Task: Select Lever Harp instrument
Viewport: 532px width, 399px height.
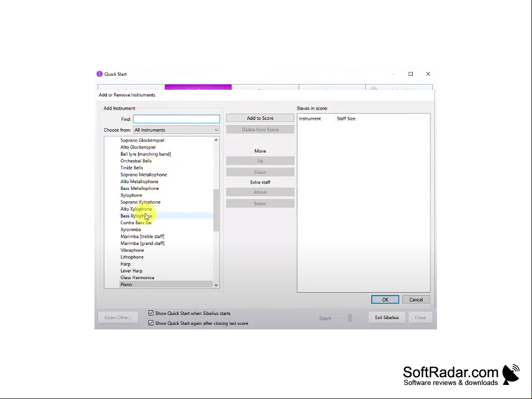Action: pos(131,271)
